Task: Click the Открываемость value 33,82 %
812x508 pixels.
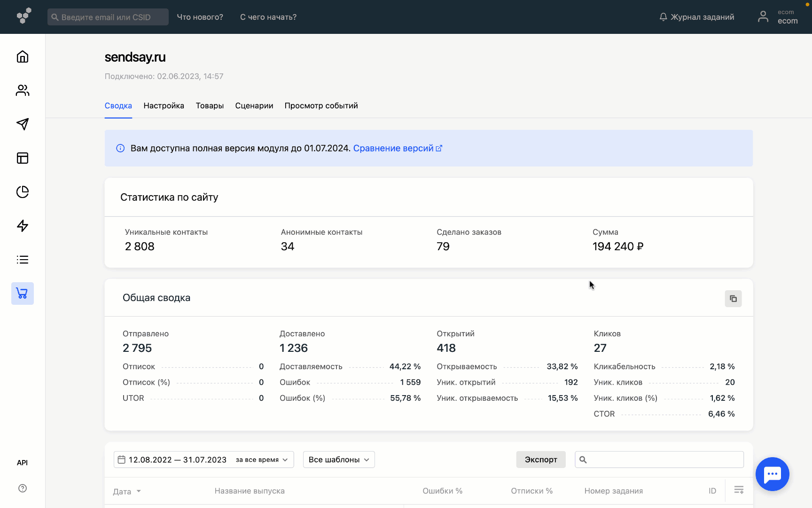Action: pos(562,366)
